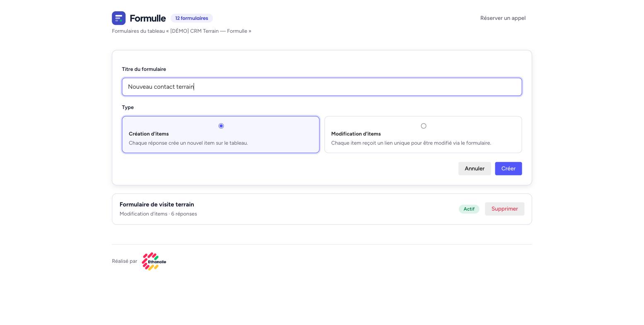Click the Formulle logo icon
This screenshot has height=325, width=644.
point(118,18)
